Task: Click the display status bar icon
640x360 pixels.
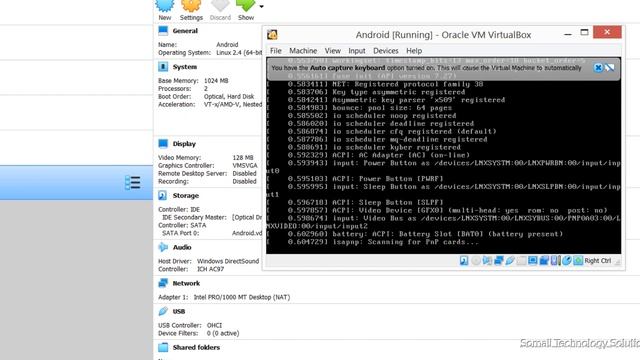Action: tap(533, 260)
